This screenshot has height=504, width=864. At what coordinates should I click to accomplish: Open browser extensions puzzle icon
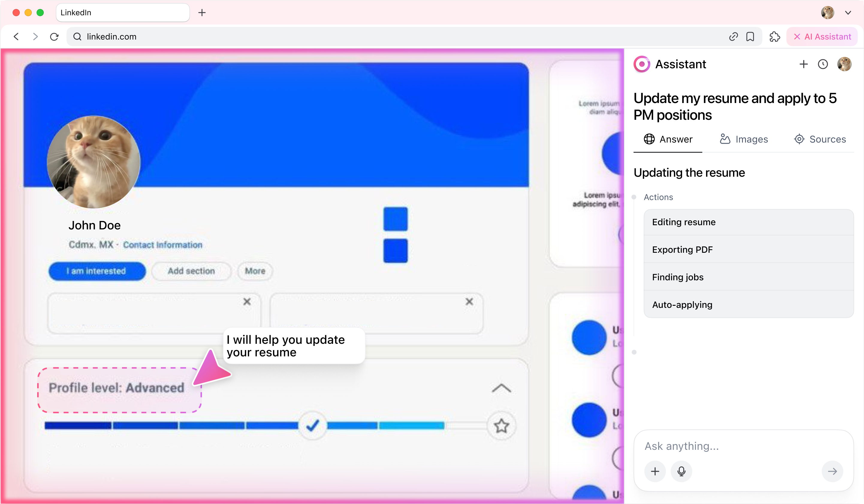coord(774,37)
